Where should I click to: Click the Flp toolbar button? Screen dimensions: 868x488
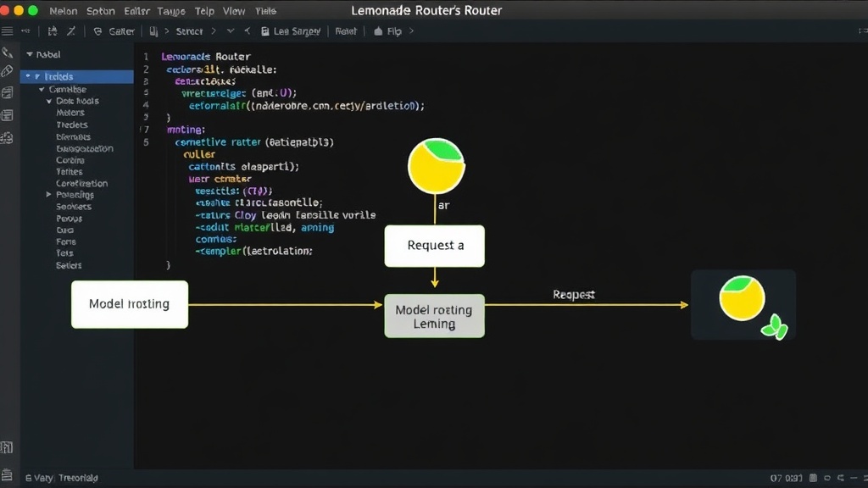point(394,31)
